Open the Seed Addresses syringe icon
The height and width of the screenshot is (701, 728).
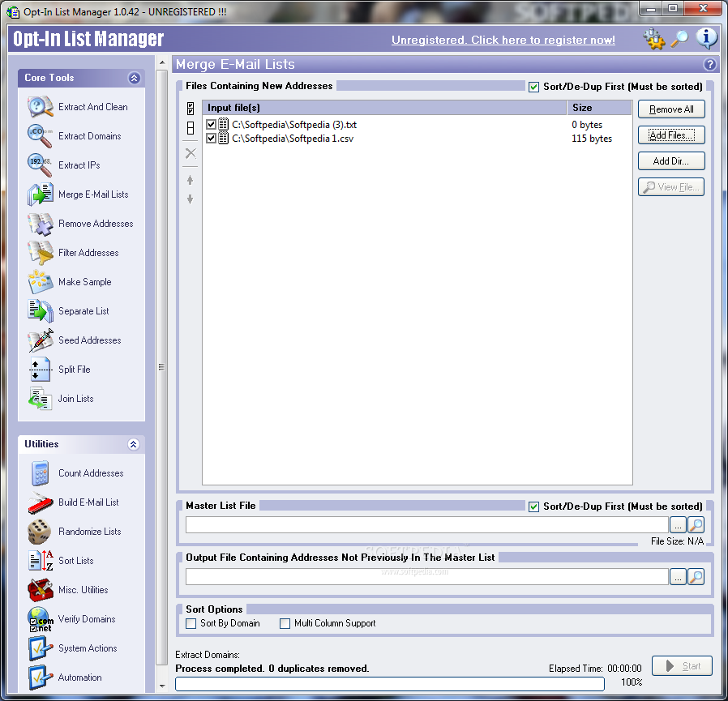41,340
